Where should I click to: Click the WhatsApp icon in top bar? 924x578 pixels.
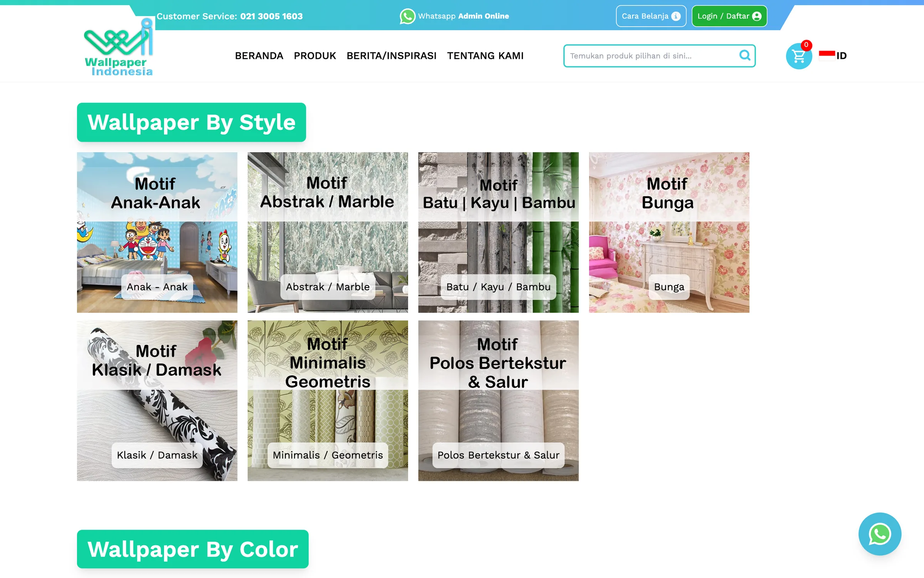point(407,16)
